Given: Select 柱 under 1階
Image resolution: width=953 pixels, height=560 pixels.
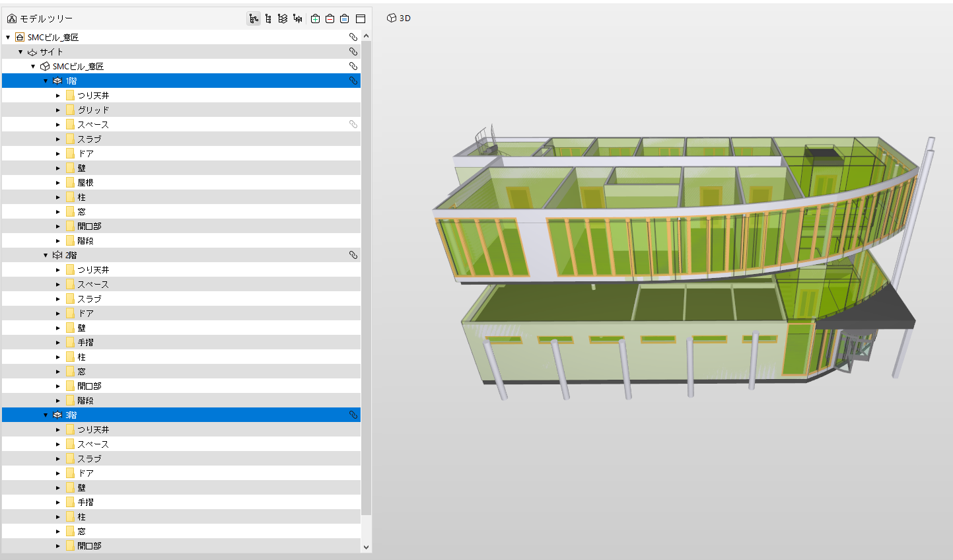Looking at the screenshot, I should pos(181,197).
